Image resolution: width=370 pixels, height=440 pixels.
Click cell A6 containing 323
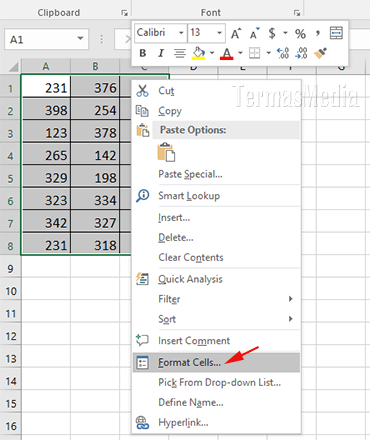click(x=46, y=200)
